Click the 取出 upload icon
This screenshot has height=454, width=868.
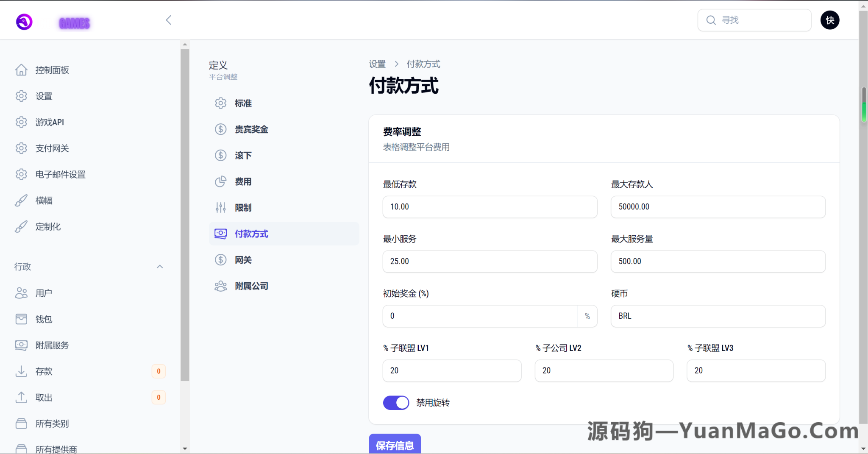click(21, 397)
